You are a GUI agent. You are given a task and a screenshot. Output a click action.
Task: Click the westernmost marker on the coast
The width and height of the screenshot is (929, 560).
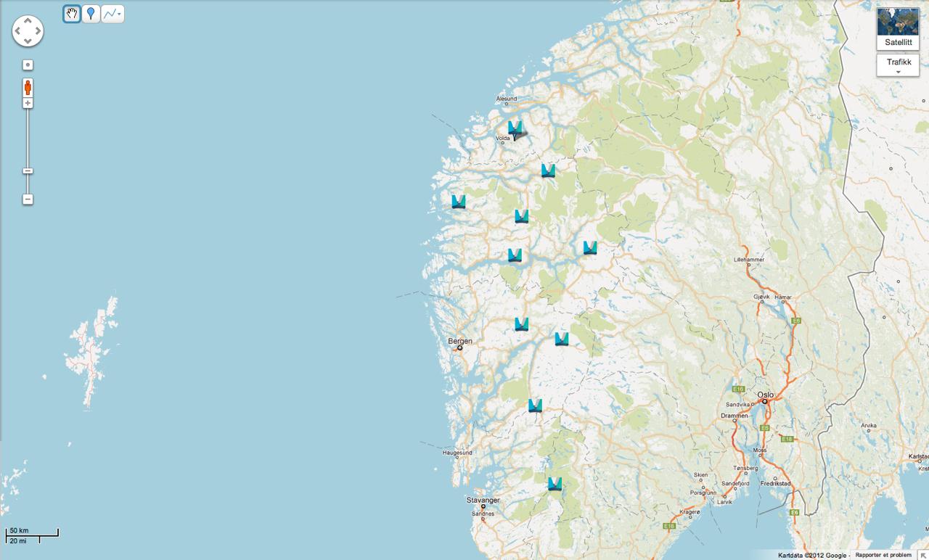(459, 201)
